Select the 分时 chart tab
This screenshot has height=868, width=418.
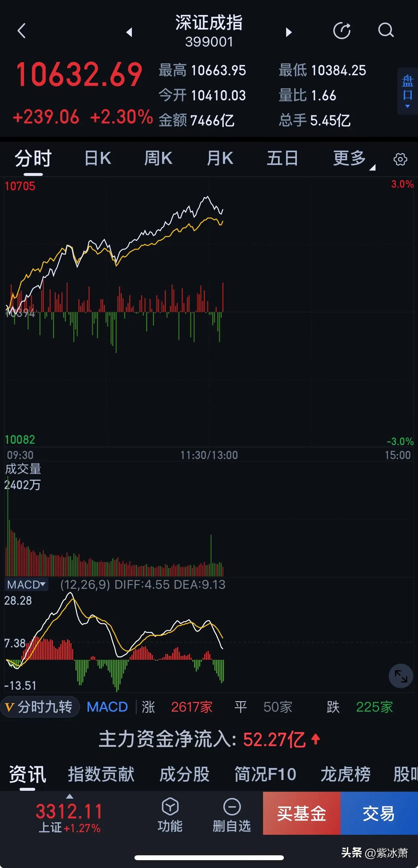pyautogui.click(x=33, y=158)
